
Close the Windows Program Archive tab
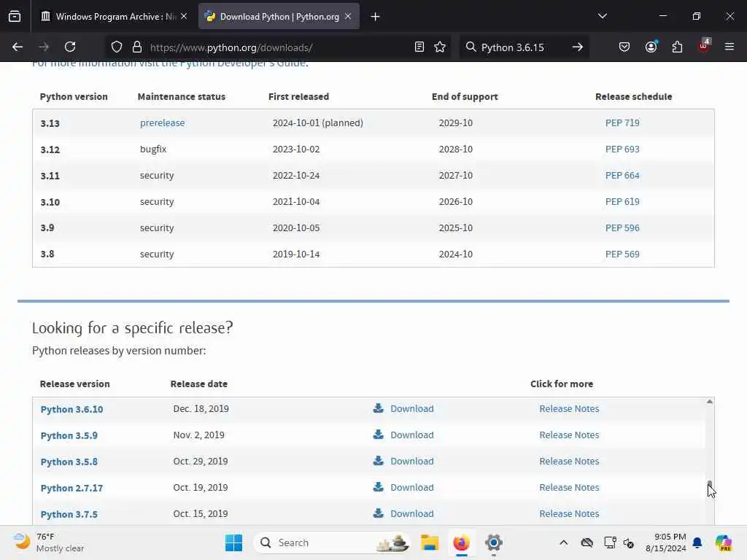(184, 16)
